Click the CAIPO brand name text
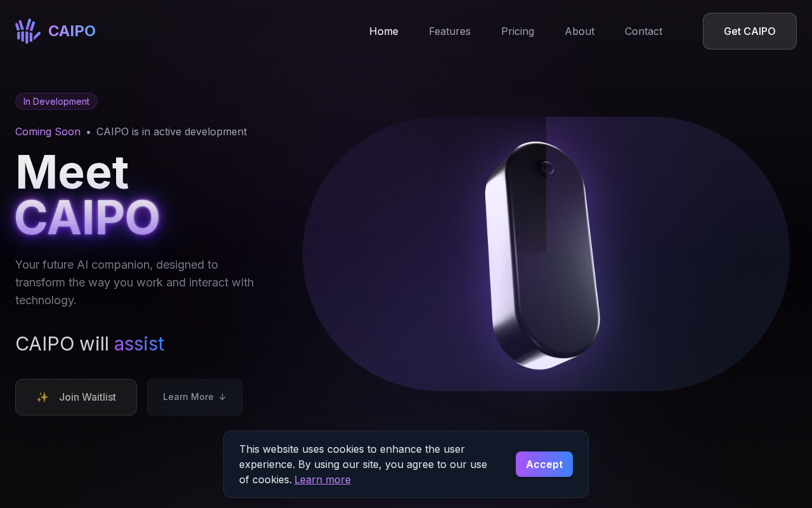Screen dimensions: 812x508 72,31
